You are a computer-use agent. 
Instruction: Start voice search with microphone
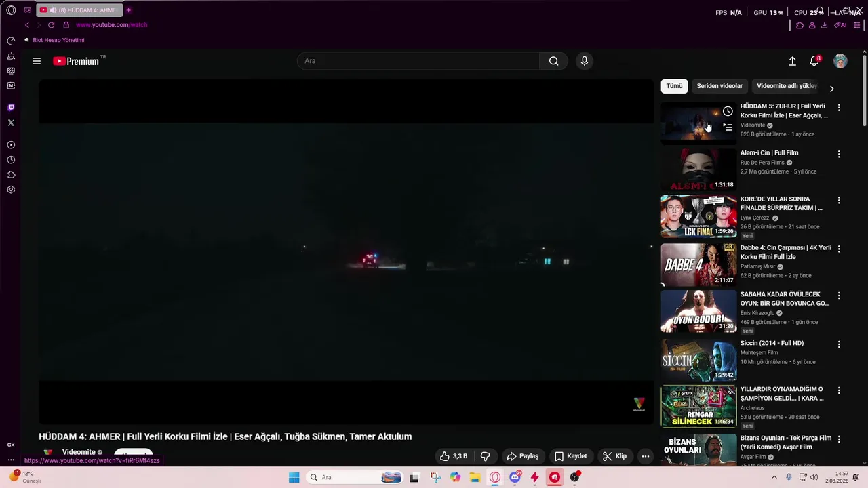click(585, 61)
